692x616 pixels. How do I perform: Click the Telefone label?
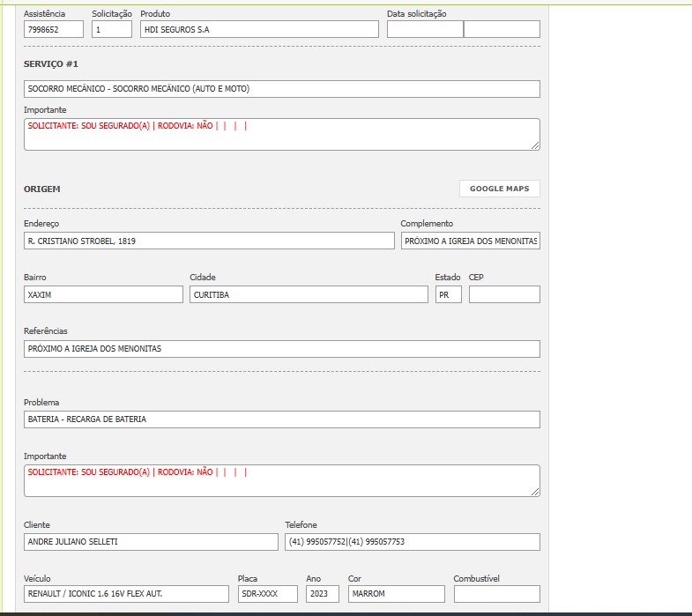pos(301,524)
